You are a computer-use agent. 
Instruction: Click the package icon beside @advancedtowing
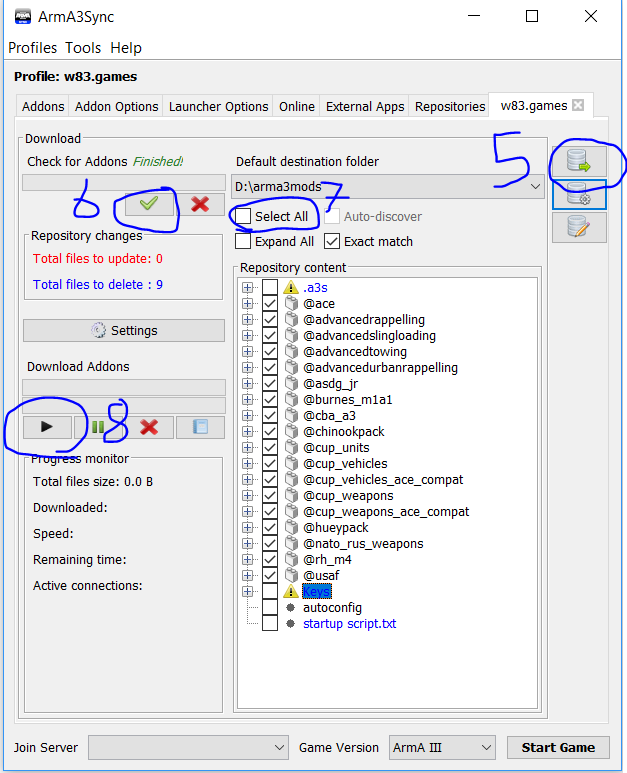pyautogui.click(x=292, y=351)
